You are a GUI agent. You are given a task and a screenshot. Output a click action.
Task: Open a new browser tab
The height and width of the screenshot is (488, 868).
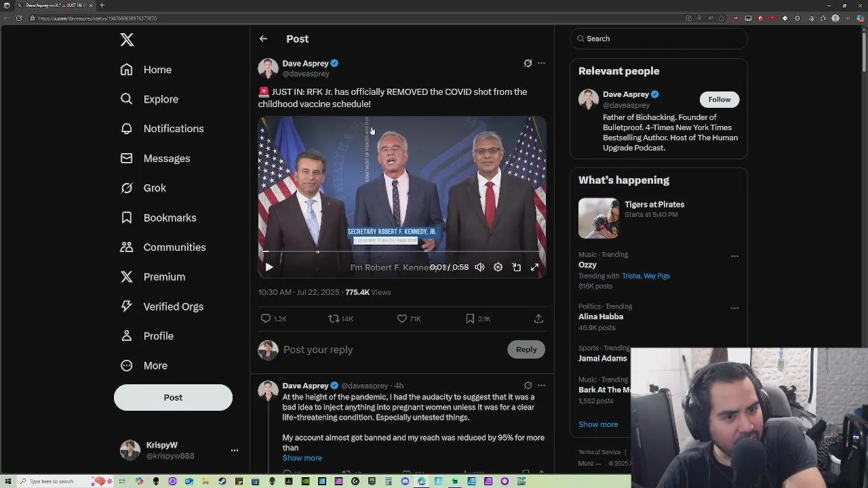tap(102, 5)
